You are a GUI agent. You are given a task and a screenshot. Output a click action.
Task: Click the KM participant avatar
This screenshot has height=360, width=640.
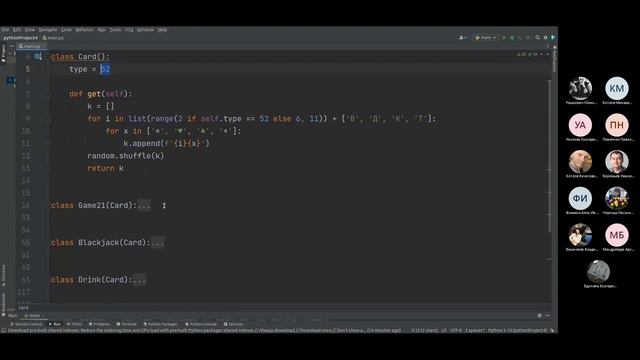point(617,89)
